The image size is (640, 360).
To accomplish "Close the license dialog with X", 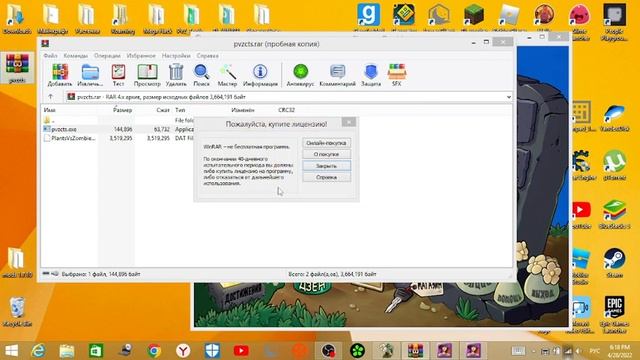I will (349, 122).
